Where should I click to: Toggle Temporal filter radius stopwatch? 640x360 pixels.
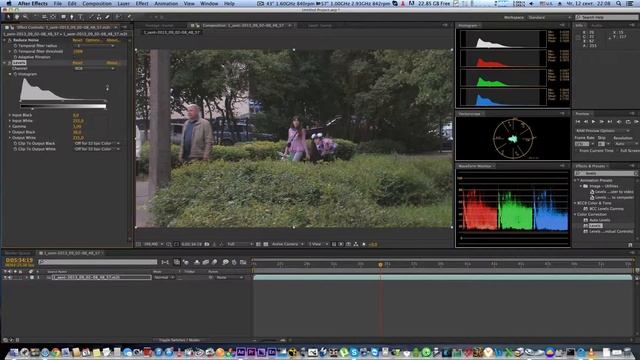(x=16, y=46)
